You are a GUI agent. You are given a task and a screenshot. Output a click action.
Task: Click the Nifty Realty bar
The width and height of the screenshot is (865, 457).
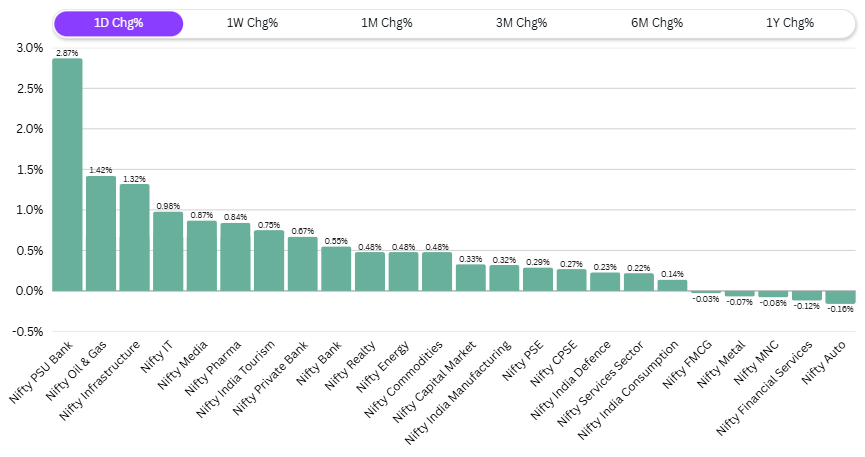click(370, 272)
